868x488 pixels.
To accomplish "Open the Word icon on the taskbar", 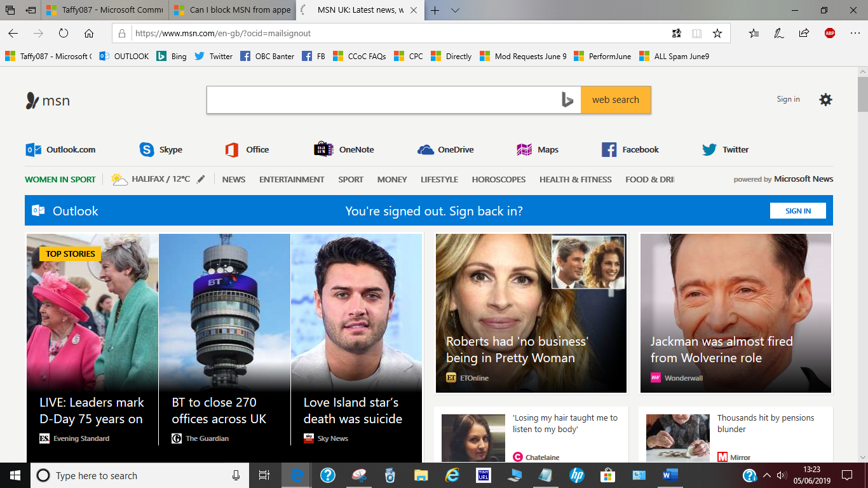I will coord(670,475).
